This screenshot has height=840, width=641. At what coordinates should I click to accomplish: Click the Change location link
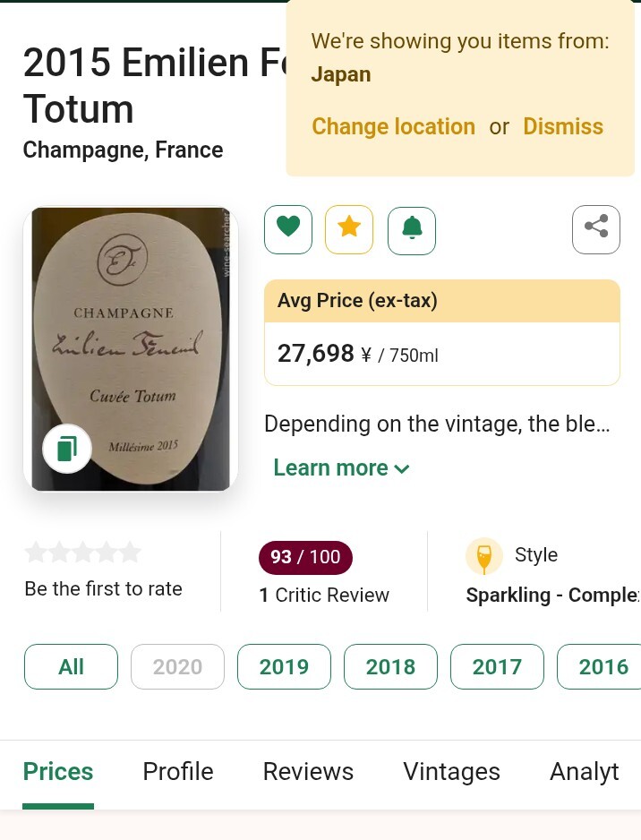point(393,126)
